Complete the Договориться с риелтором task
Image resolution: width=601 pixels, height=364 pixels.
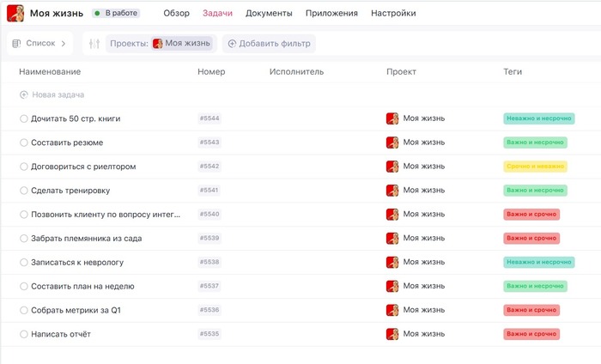click(x=24, y=167)
